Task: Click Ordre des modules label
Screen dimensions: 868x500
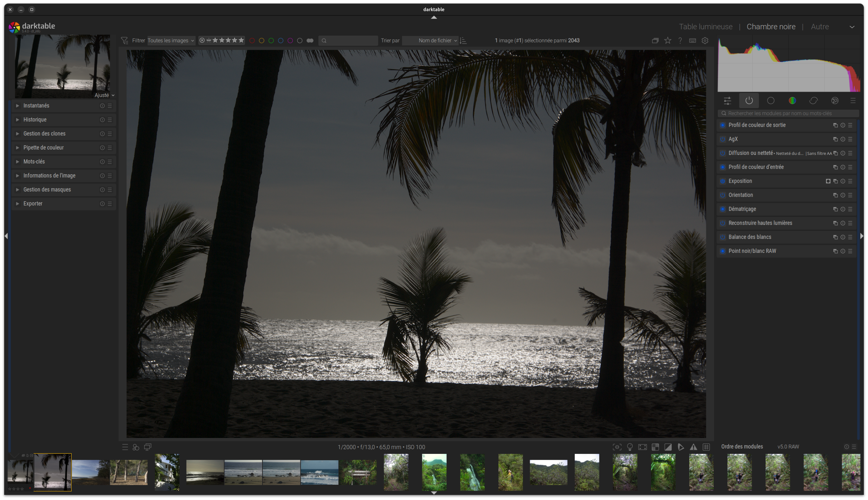Action: click(742, 446)
